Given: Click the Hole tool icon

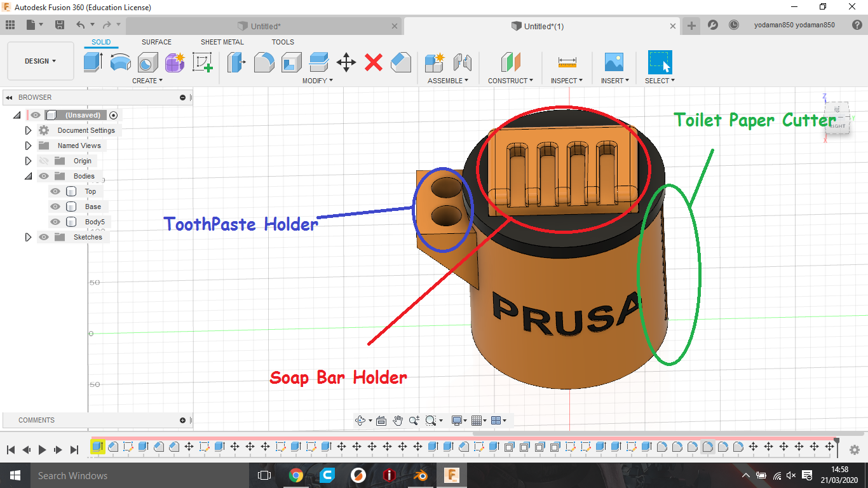Looking at the screenshot, I should tap(147, 62).
